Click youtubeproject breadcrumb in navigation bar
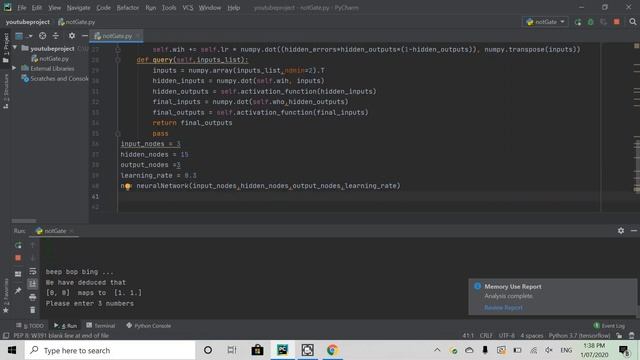 [x=28, y=22]
